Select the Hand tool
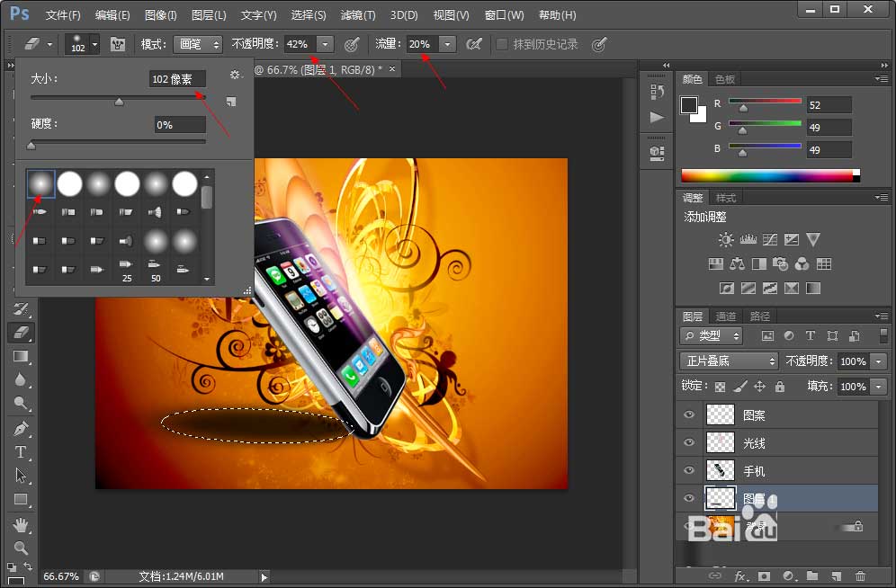This screenshot has width=896, height=588. [21, 525]
